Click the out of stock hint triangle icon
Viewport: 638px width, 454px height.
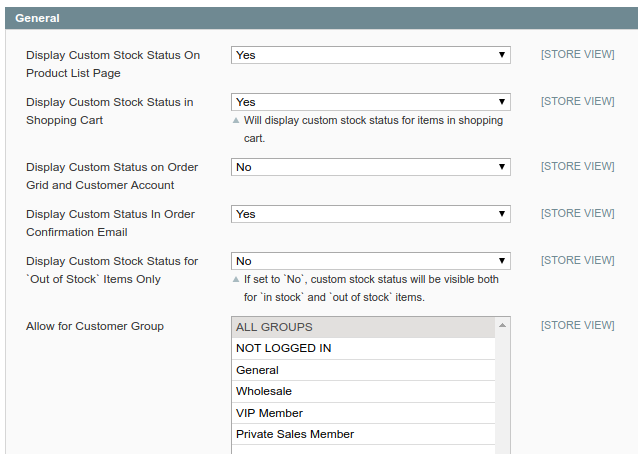click(236, 279)
